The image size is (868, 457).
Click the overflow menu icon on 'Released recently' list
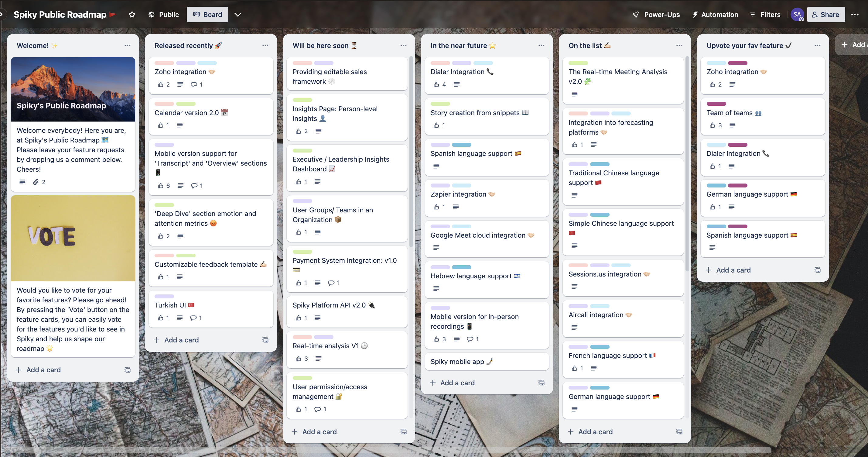point(265,45)
